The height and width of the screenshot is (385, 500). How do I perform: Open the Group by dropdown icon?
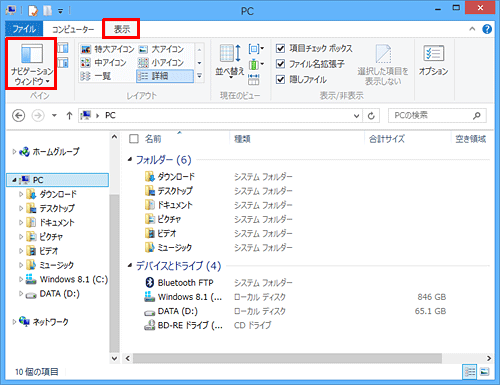click(256, 49)
